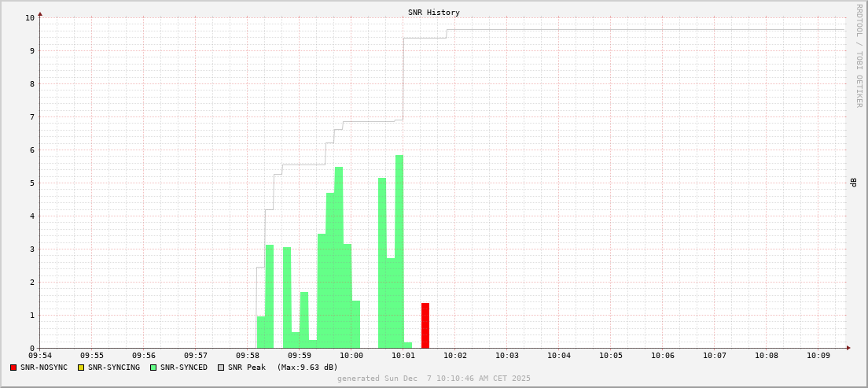This screenshot has width=868, height=388.
Task: Click the yellow SNR-SYNCING legend swatch
Action: coord(81,368)
